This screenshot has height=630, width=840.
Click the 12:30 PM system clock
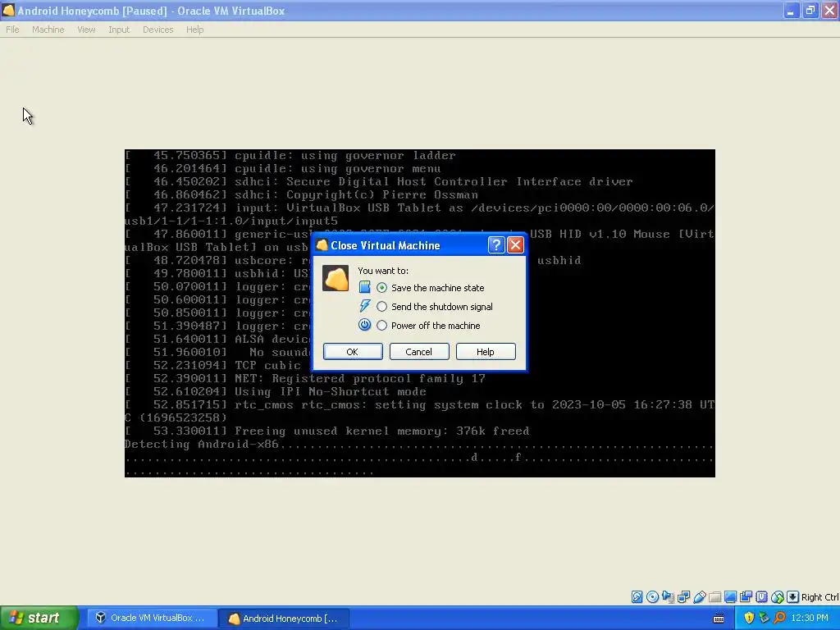810,618
